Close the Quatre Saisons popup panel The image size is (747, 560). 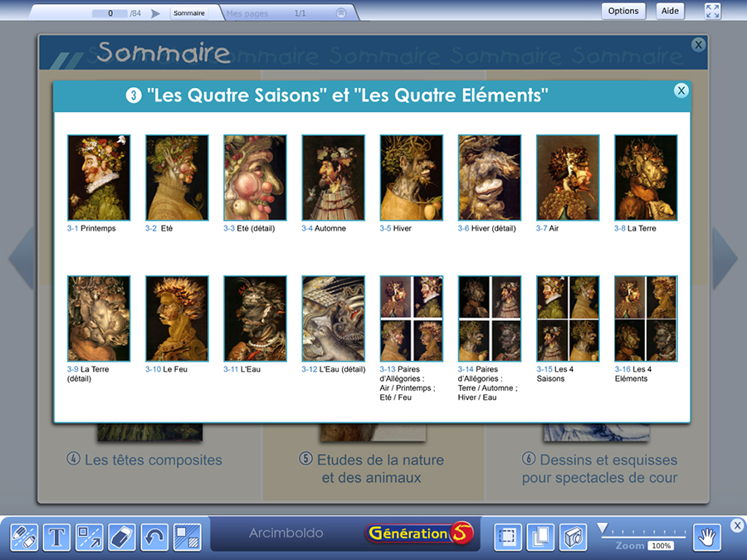pyautogui.click(x=681, y=90)
